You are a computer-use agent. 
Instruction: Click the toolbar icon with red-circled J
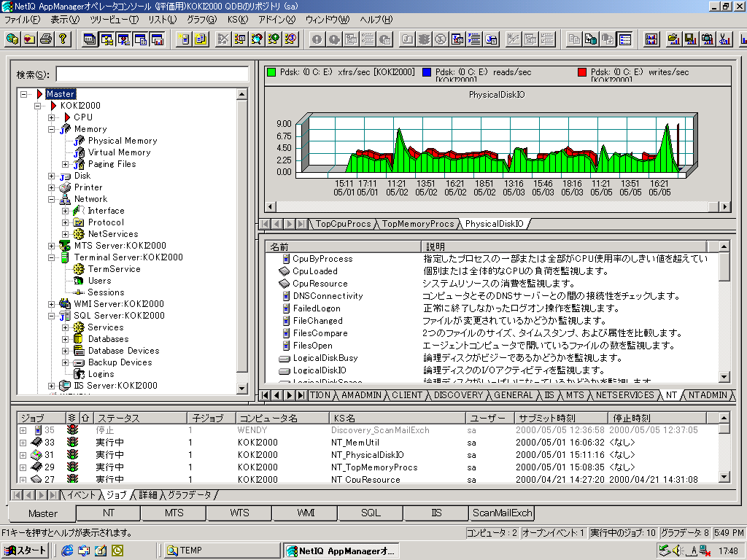click(x=290, y=39)
